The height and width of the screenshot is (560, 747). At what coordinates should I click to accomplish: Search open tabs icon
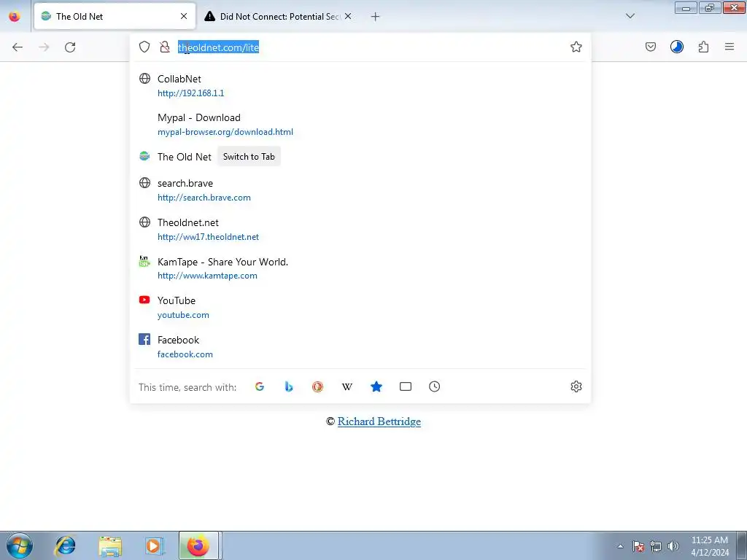point(406,386)
